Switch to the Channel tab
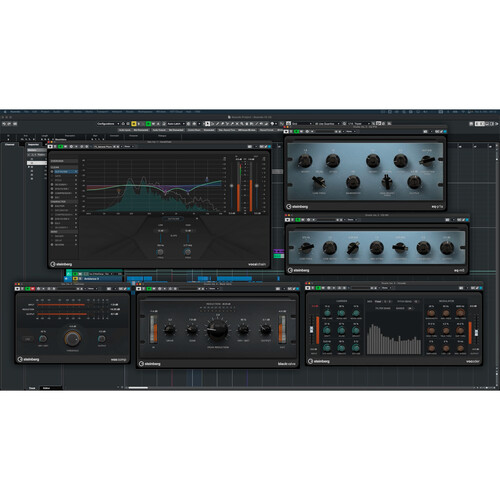Image resolution: width=500 pixels, height=500 pixels. click(10, 145)
